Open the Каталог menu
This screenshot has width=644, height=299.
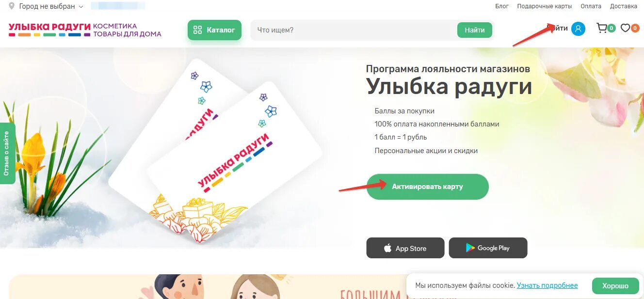tap(214, 30)
